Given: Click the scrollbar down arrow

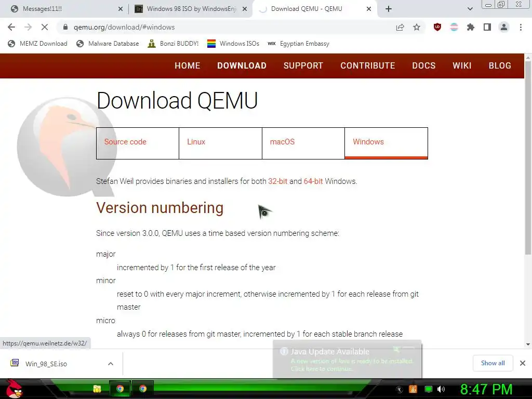Looking at the screenshot, I should click(528, 344).
